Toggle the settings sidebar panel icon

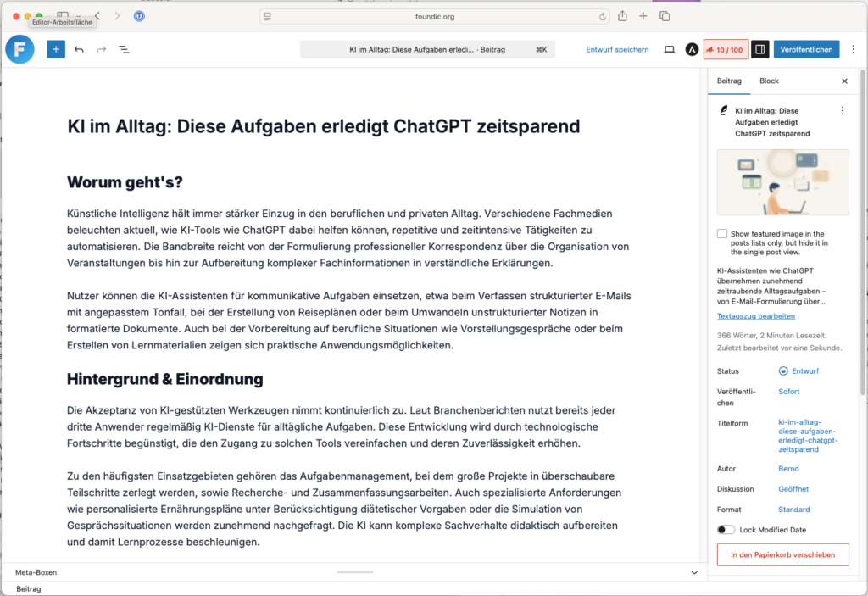pyautogui.click(x=759, y=50)
